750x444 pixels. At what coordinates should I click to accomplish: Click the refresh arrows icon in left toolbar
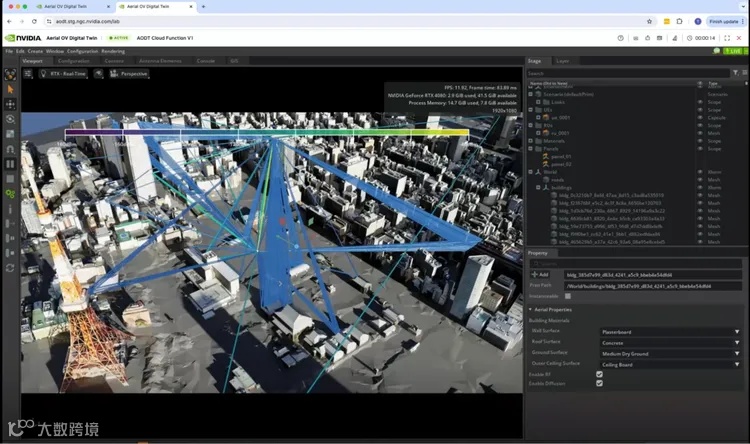[10, 268]
